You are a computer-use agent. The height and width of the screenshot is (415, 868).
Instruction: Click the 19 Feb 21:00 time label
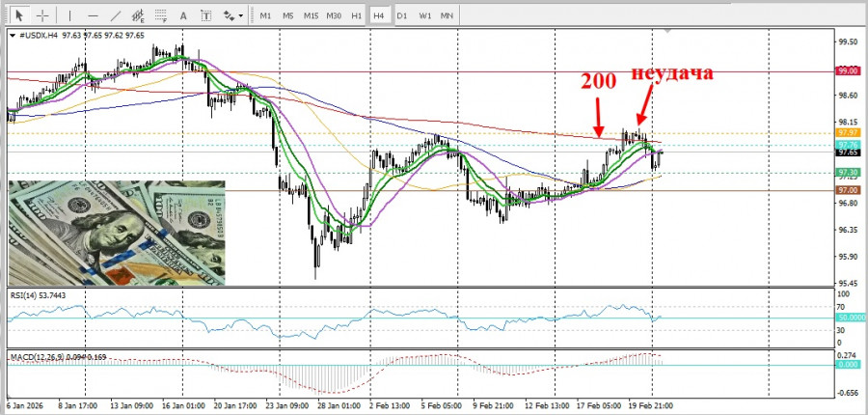pos(652,405)
